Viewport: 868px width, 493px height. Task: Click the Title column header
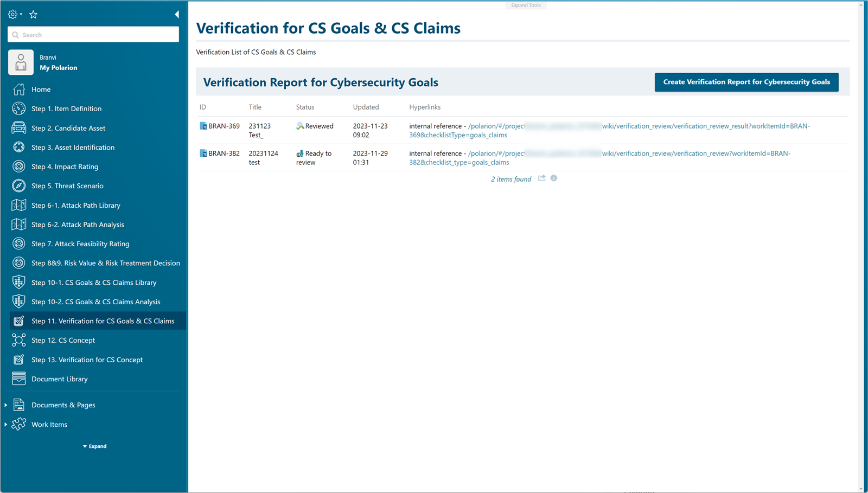coord(255,107)
